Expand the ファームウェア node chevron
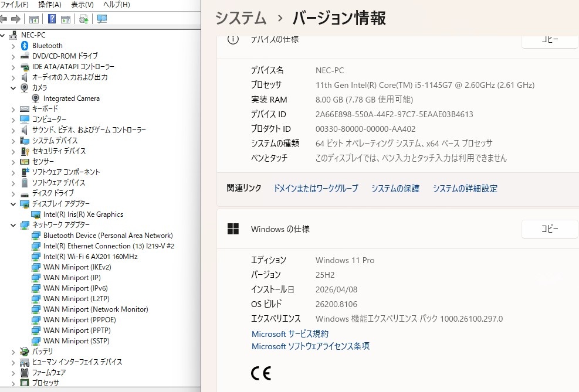This screenshot has width=579, height=392. coord(13,373)
